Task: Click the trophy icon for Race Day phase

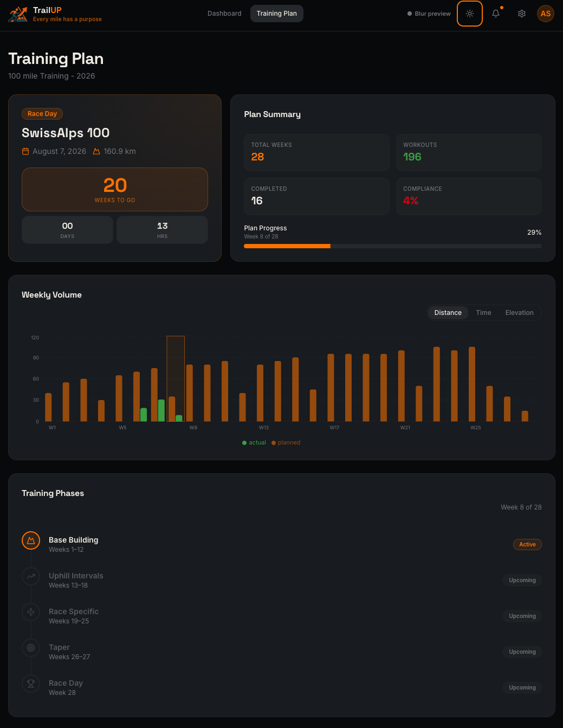Action: [x=30, y=684]
